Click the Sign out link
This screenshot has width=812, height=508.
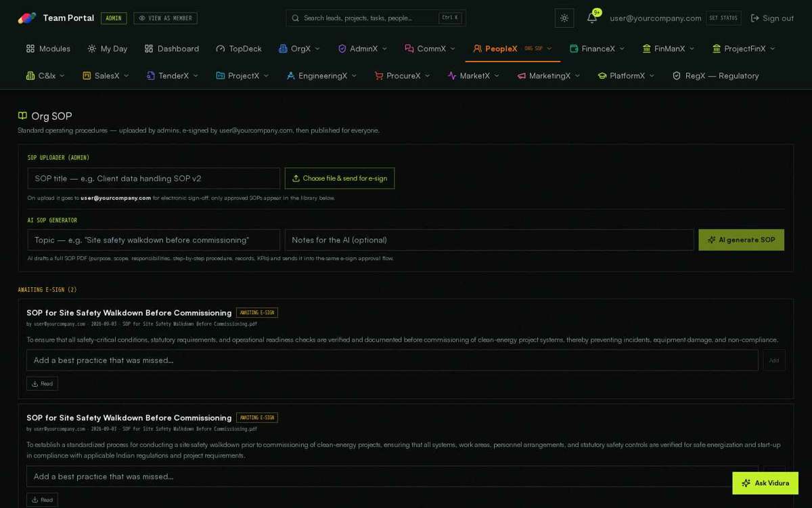coord(772,18)
